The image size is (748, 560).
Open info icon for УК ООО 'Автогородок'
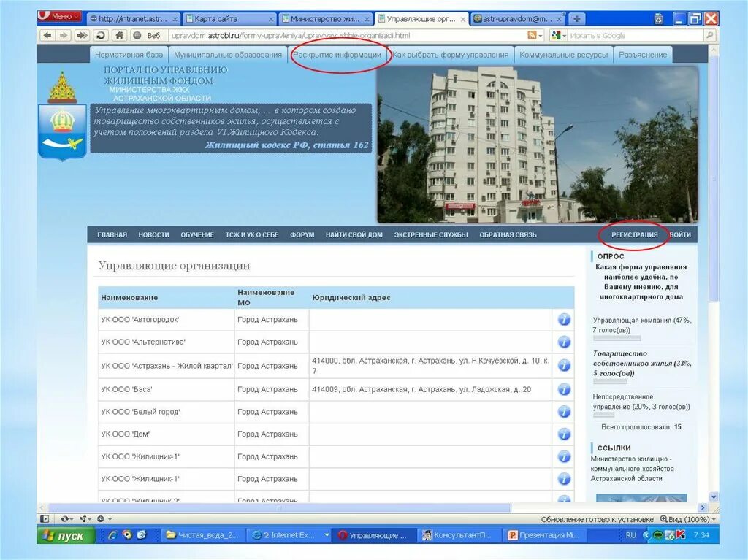tap(564, 320)
